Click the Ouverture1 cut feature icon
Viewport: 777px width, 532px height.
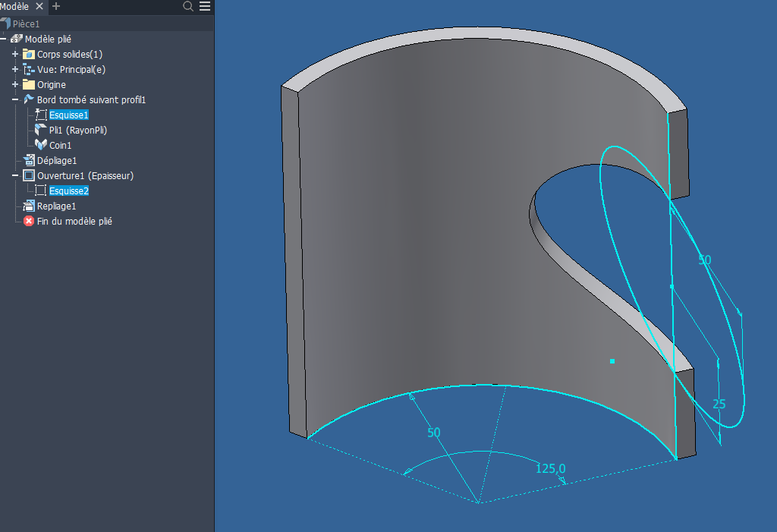click(x=29, y=175)
